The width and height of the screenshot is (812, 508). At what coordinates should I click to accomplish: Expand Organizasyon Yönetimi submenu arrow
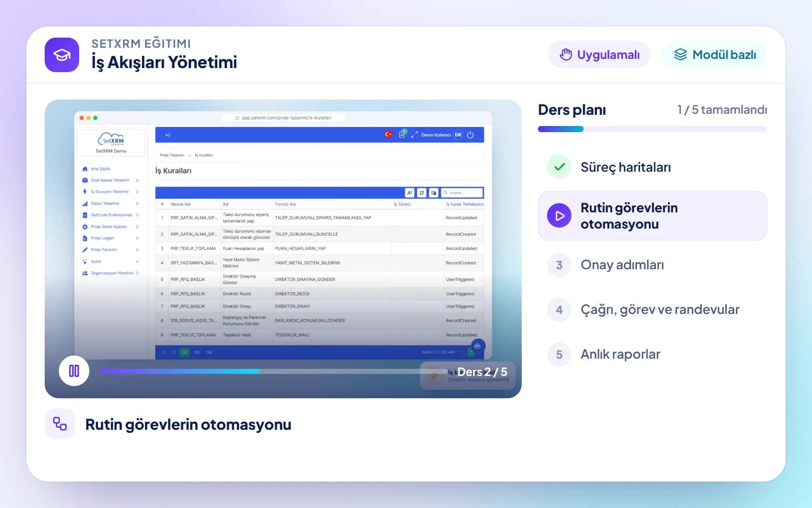(138, 273)
